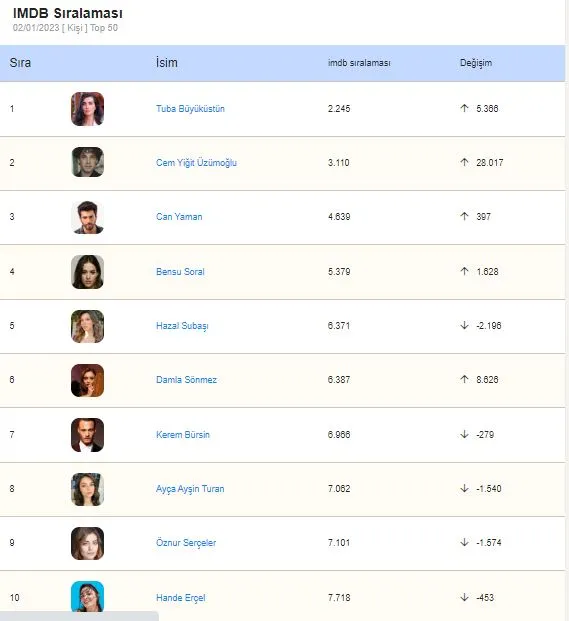Follow the Damla Sönmez link
569x621 pixels.
(186, 379)
